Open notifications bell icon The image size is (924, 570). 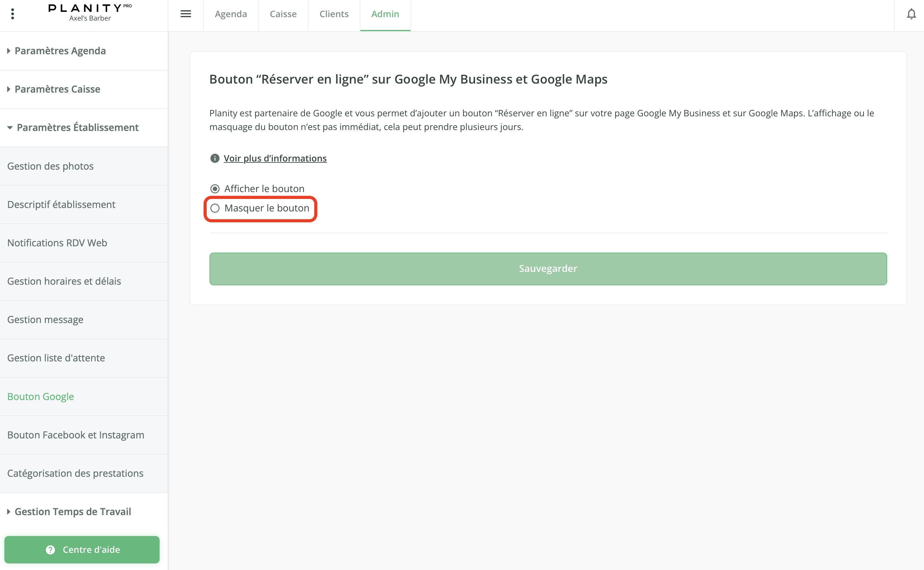(911, 14)
